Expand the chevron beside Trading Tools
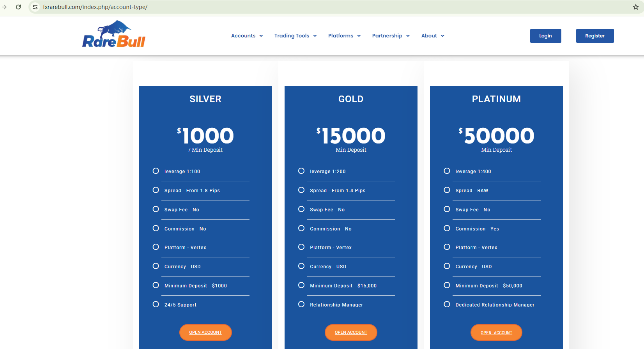Screen dimensions: 644x349 point(315,36)
